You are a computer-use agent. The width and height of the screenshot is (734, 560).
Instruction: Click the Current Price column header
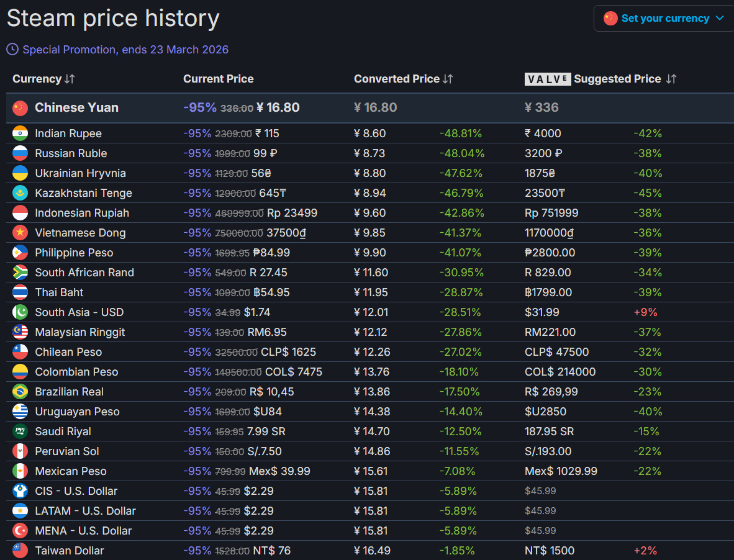pyautogui.click(x=218, y=79)
